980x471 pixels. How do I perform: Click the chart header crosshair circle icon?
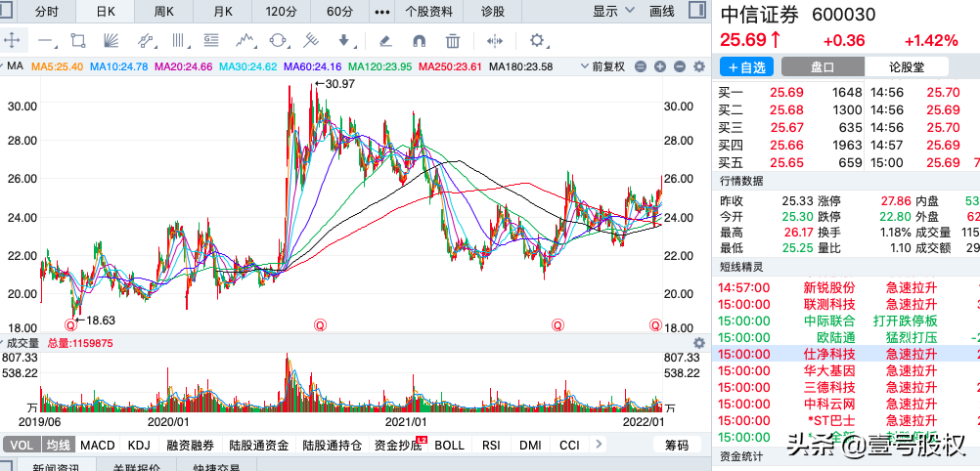tap(698, 66)
